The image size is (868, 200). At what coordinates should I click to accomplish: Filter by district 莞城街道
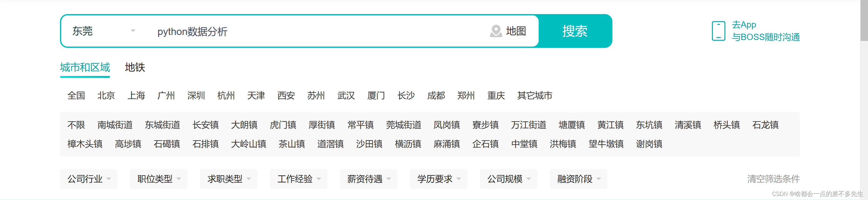tap(404, 125)
